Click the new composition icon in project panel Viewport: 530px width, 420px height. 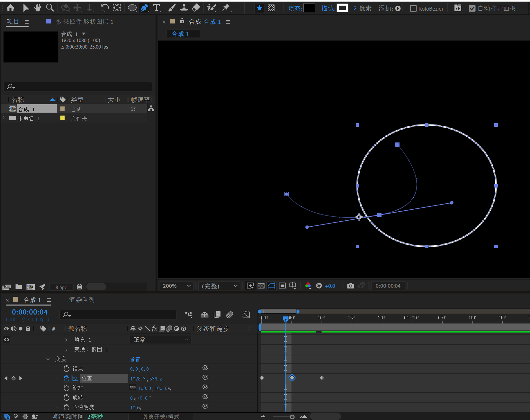coord(31,287)
